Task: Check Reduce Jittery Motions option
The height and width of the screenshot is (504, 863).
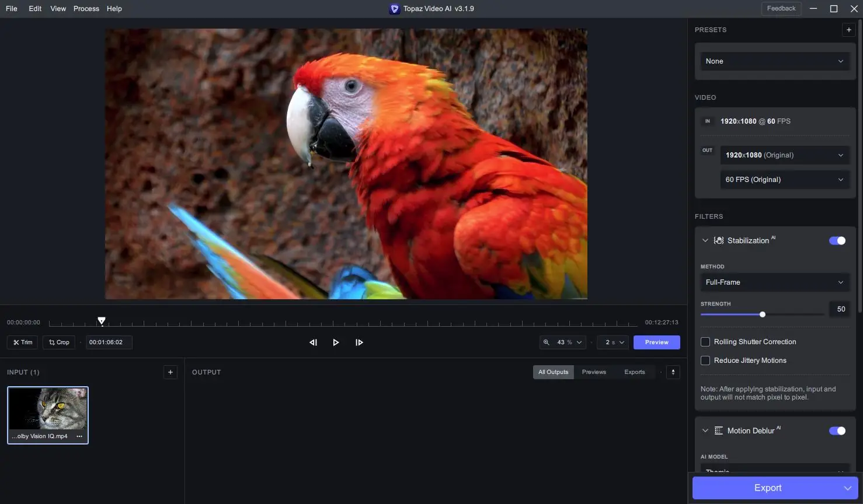Action: (705, 360)
